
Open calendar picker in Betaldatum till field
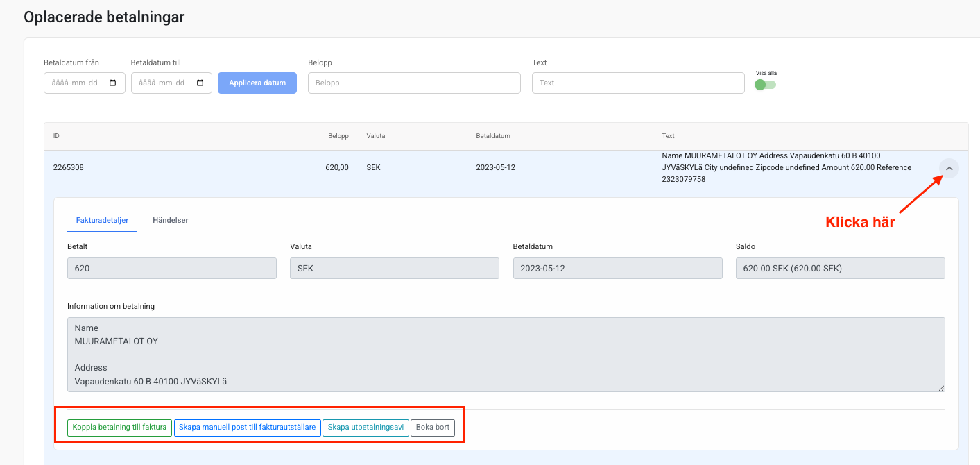click(x=200, y=83)
